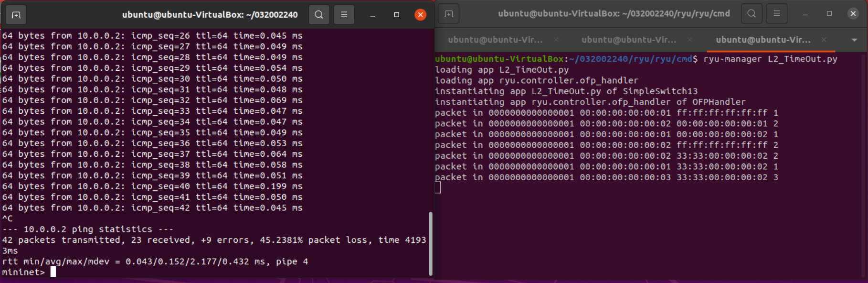This screenshot has height=283, width=868.
Task: Click last packet in line ending with 3
Action: 607,177
